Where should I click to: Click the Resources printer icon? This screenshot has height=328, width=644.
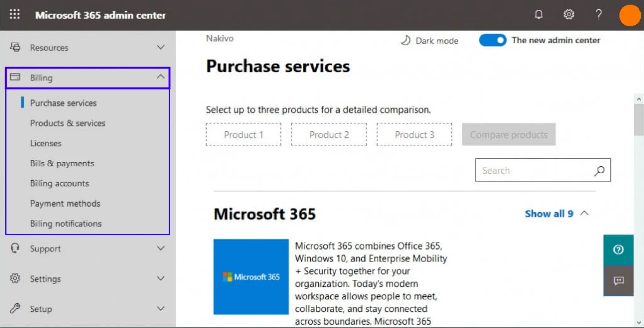point(15,47)
